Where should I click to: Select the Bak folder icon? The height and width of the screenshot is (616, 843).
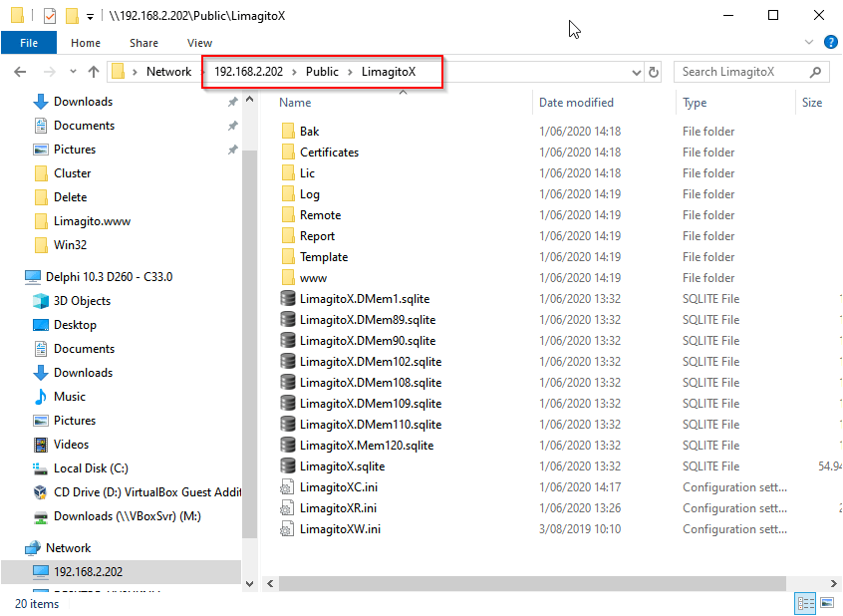click(x=288, y=131)
